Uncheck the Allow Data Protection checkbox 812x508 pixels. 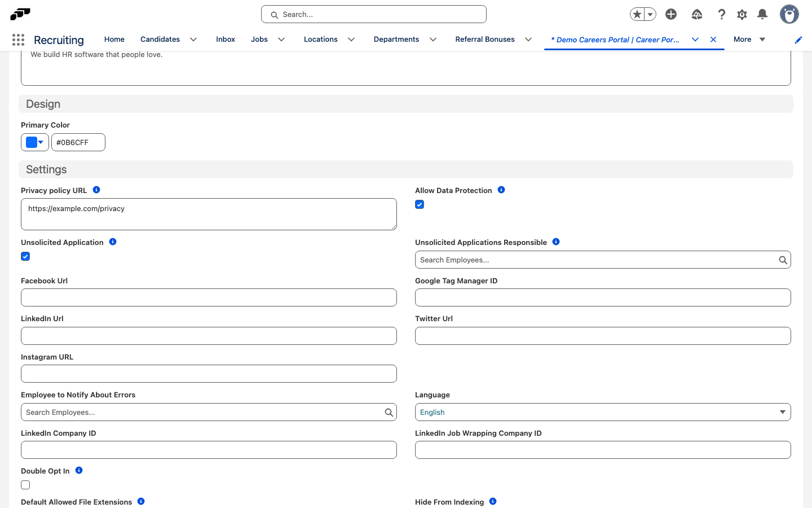pyautogui.click(x=420, y=204)
